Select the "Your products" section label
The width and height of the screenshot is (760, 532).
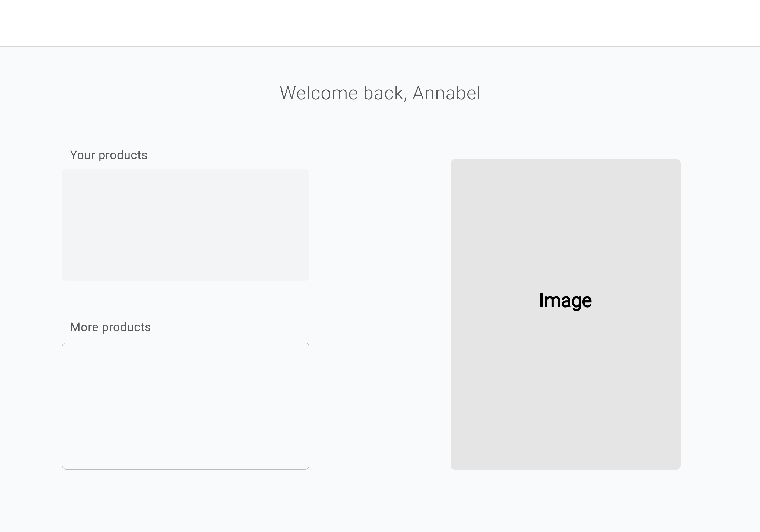point(109,155)
